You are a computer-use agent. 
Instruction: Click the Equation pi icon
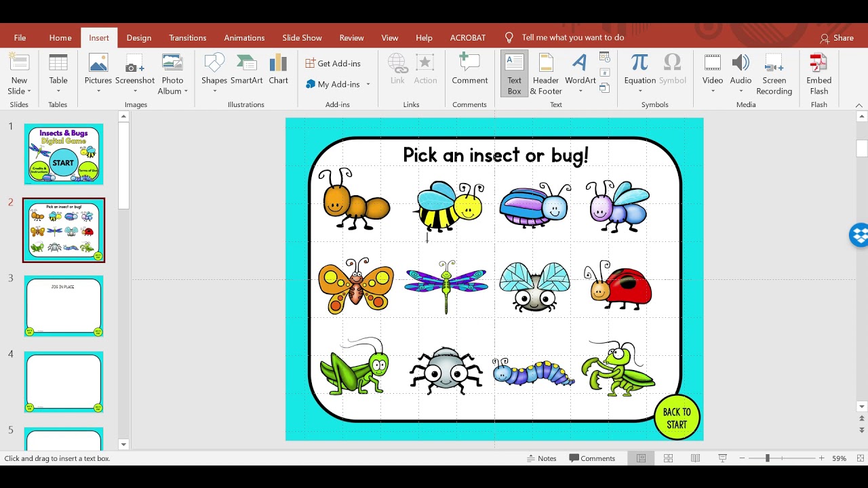pos(639,64)
